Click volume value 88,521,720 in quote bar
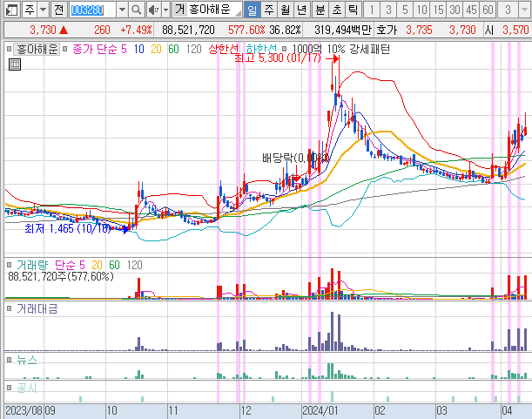532x419 pixels. click(x=188, y=30)
